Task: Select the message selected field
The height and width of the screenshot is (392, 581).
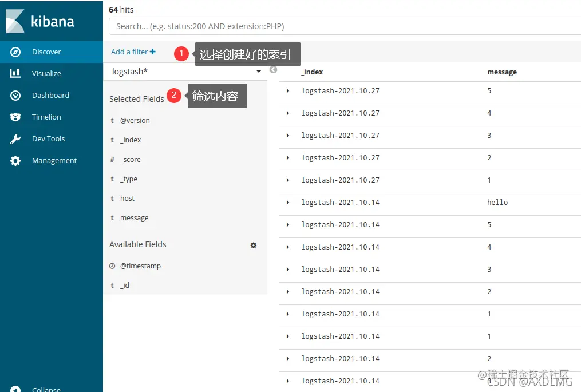Action: (134, 218)
